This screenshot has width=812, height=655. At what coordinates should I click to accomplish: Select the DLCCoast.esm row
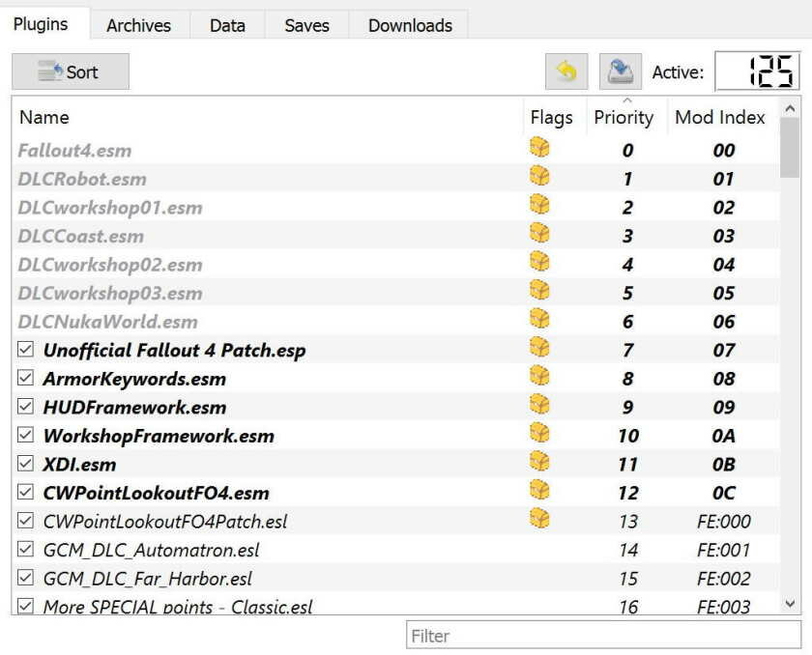395,236
